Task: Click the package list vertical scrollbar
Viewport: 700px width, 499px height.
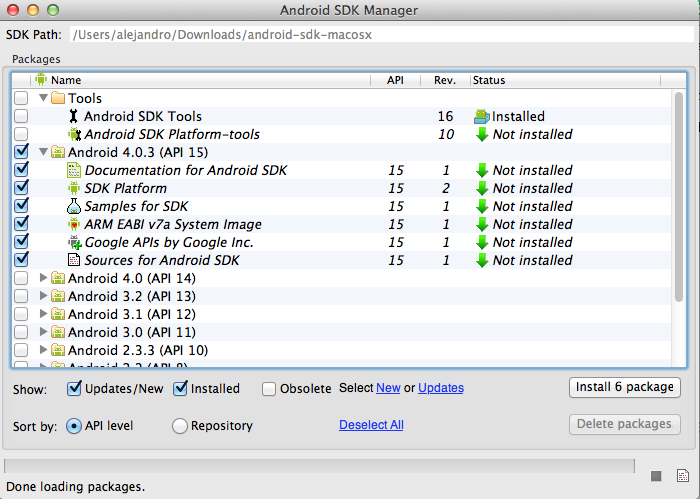Action: (x=679, y=196)
